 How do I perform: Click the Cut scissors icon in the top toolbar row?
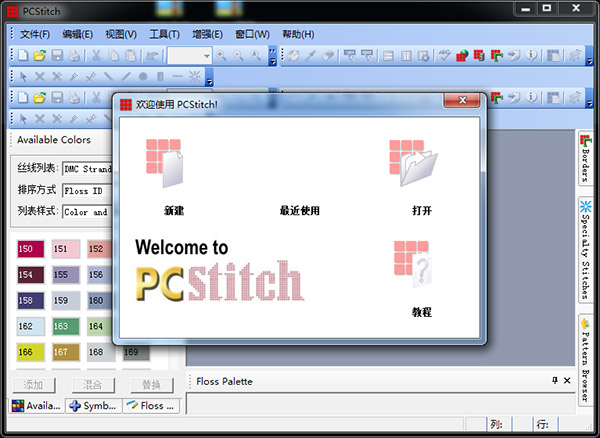click(96, 56)
